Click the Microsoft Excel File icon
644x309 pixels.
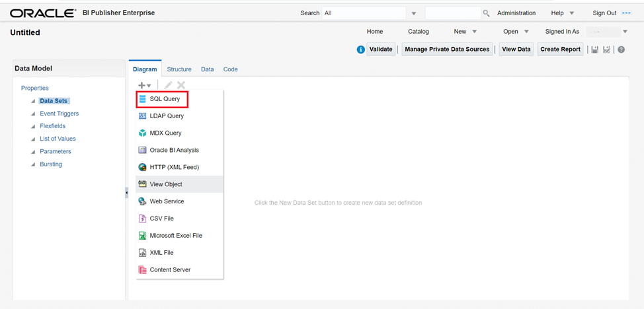click(x=143, y=236)
